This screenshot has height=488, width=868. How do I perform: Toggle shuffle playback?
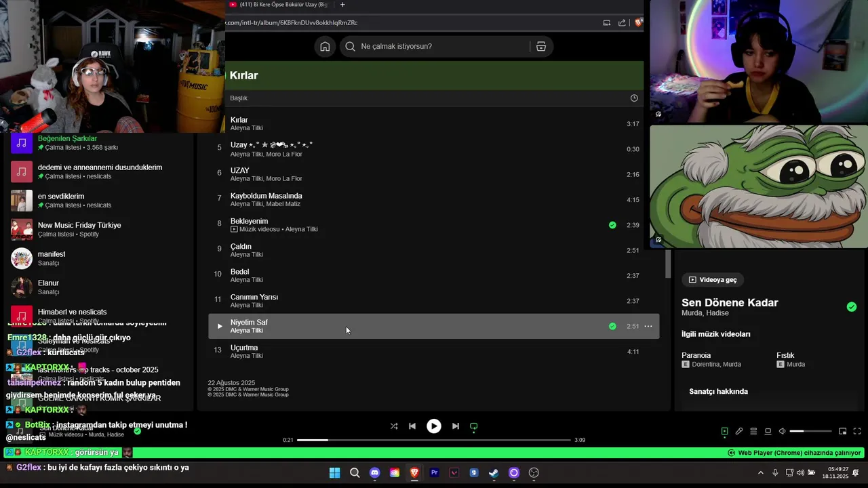(x=394, y=426)
